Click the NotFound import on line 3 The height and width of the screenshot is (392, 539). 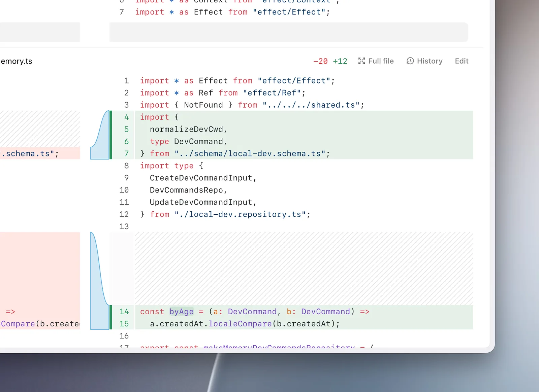tap(203, 105)
